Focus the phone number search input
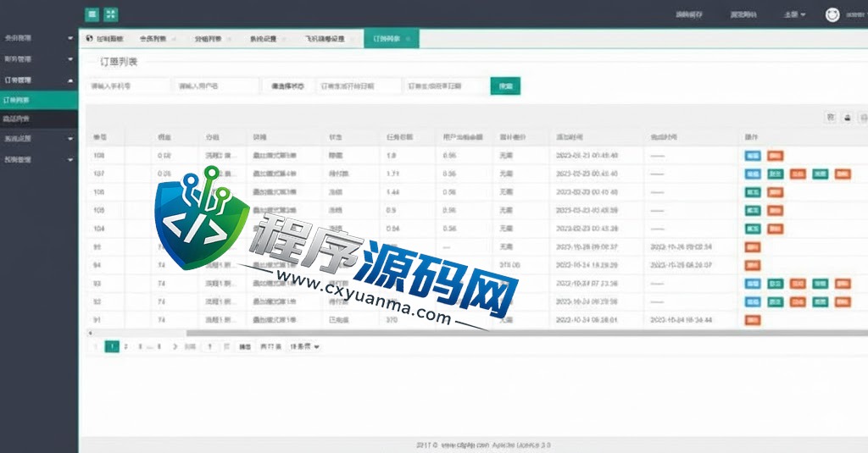The width and height of the screenshot is (868, 453). click(x=128, y=86)
